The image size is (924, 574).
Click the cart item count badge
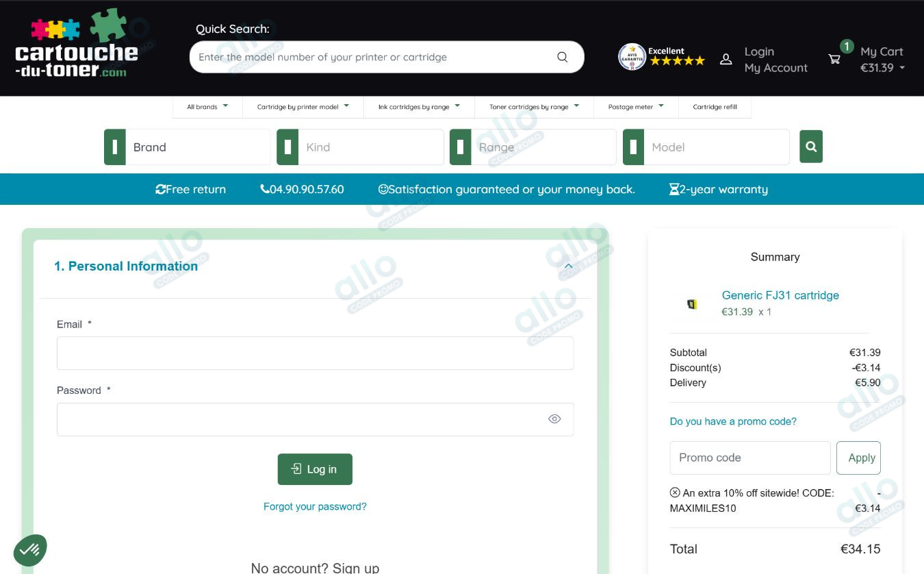point(847,47)
